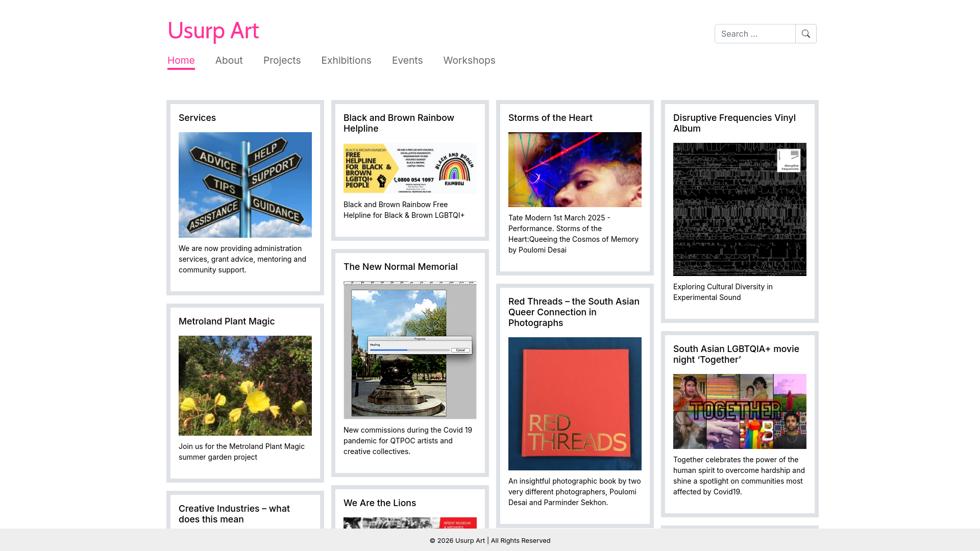Screen dimensions: 980x551
Task: Click the Disruptive Frequencies album cover image
Action: point(740,209)
